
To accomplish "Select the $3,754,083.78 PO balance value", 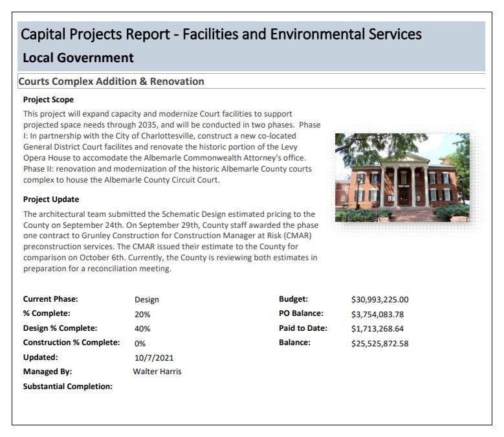I will click(x=377, y=315).
